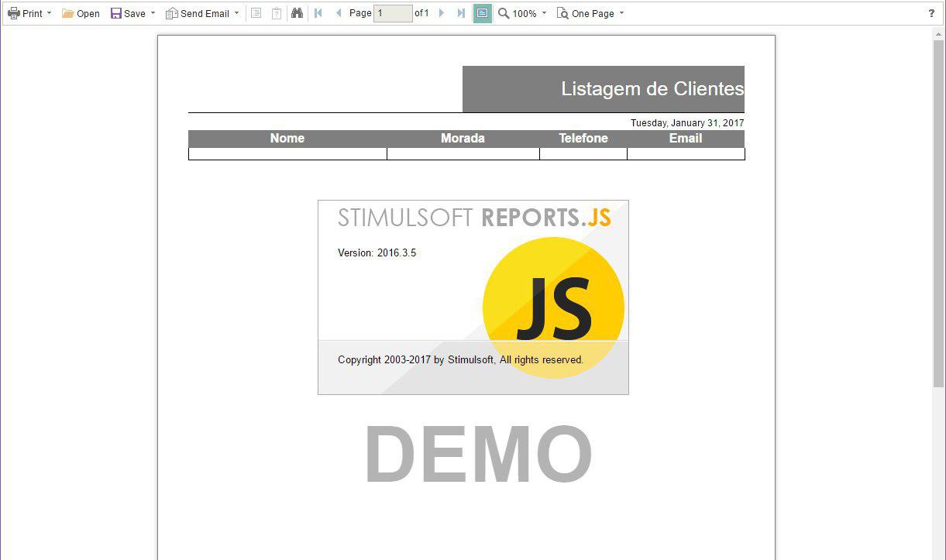Screen dimensions: 946x560
Task: Click the Email column header
Action: click(x=686, y=139)
